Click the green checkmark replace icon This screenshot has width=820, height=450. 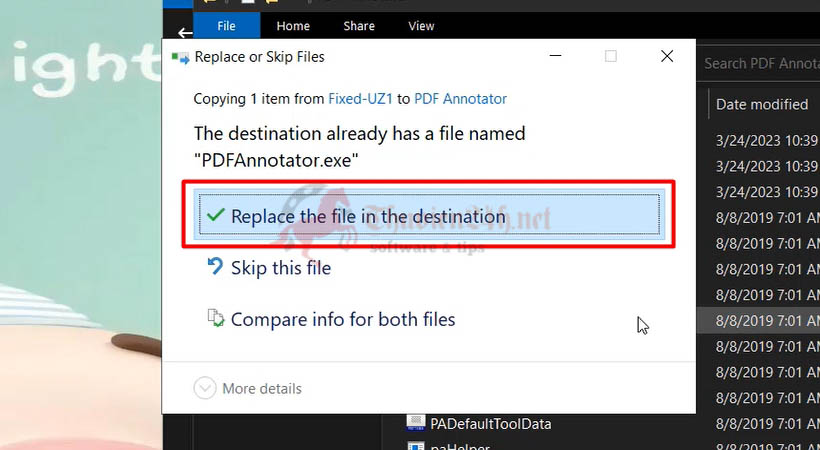[215, 215]
